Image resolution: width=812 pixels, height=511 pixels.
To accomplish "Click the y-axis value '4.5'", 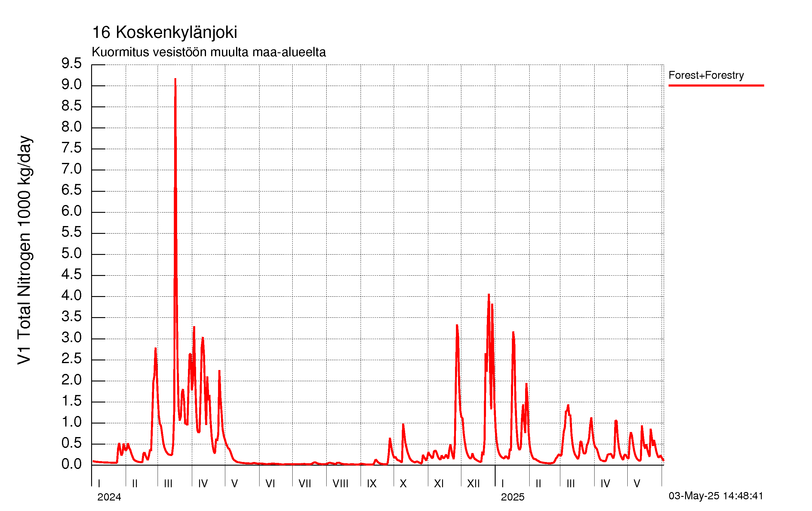I will 72,274.
